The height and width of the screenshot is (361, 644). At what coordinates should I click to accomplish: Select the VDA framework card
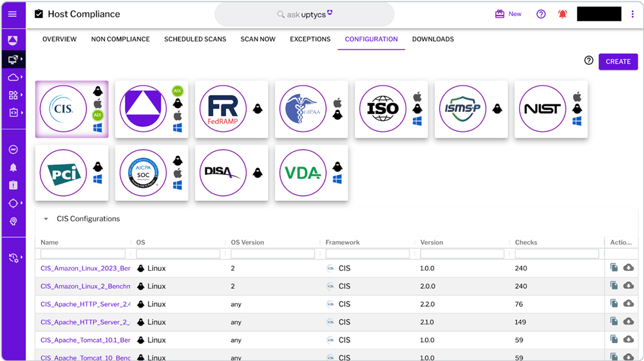311,172
